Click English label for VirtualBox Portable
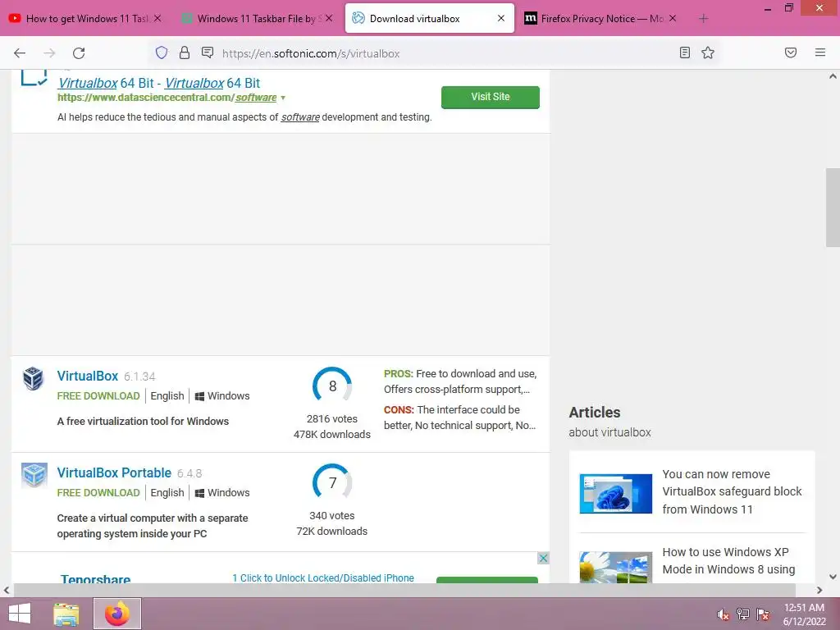 pyautogui.click(x=167, y=493)
